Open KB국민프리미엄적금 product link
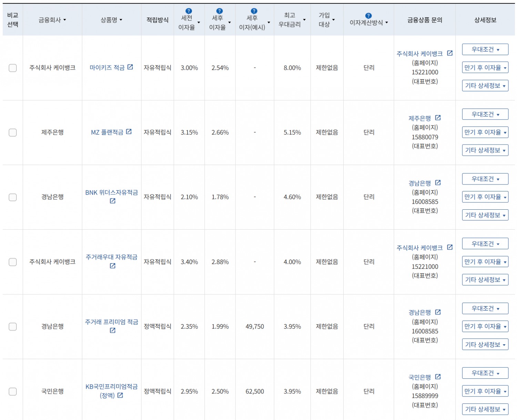 point(112,391)
